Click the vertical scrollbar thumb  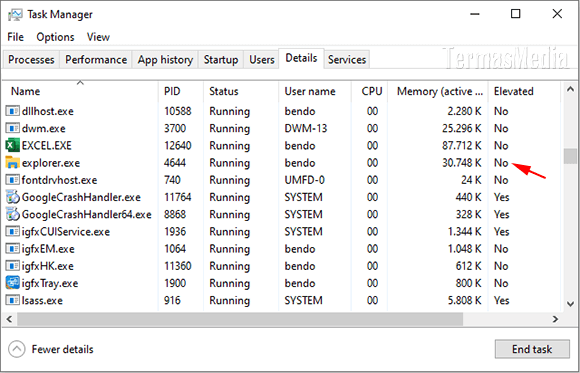(570, 156)
